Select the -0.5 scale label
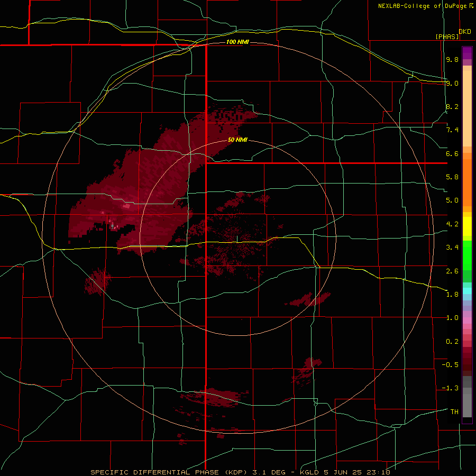Viewport: 476px width, 476px height. tap(450, 365)
